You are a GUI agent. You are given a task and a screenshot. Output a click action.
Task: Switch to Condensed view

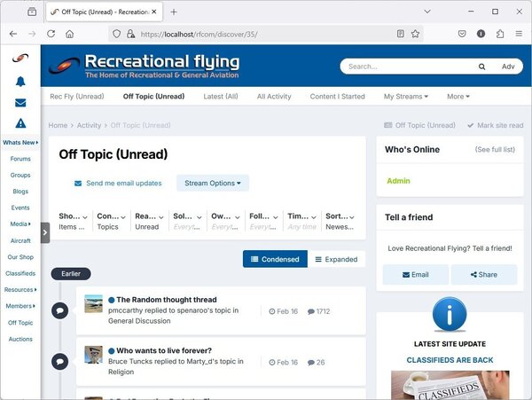click(275, 259)
